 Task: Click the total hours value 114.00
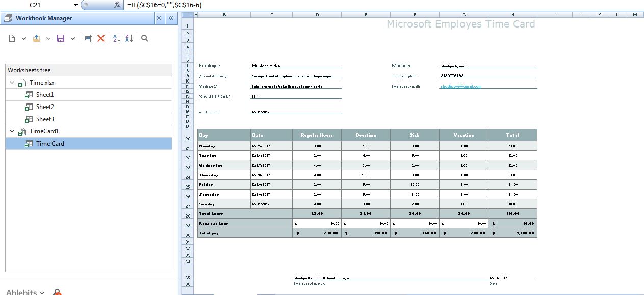pyautogui.click(x=512, y=213)
